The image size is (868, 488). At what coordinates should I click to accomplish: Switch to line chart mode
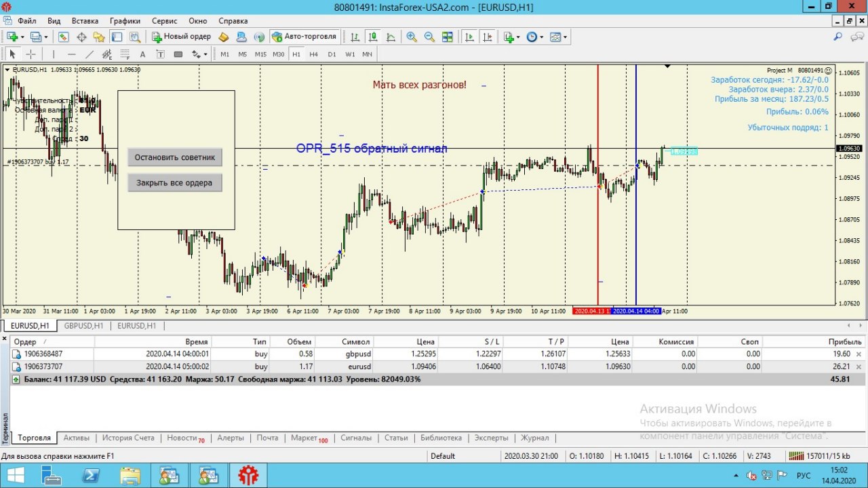[x=391, y=37]
